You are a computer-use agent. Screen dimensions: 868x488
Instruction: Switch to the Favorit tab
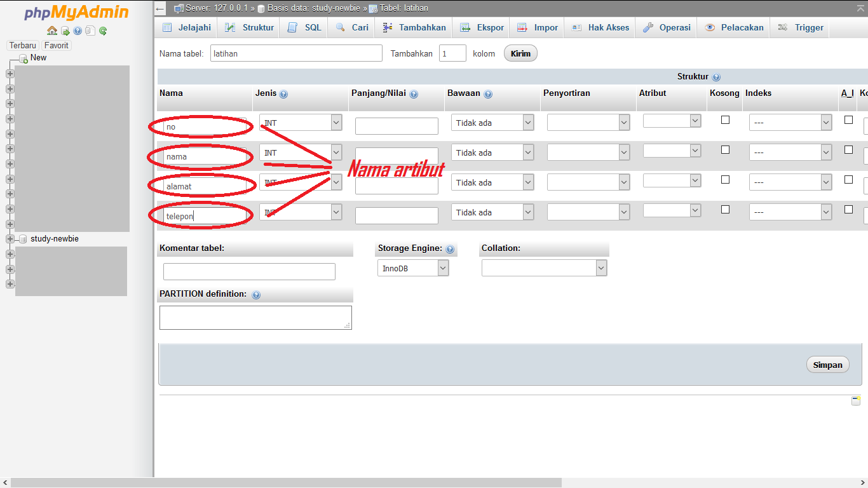(56, 45)
